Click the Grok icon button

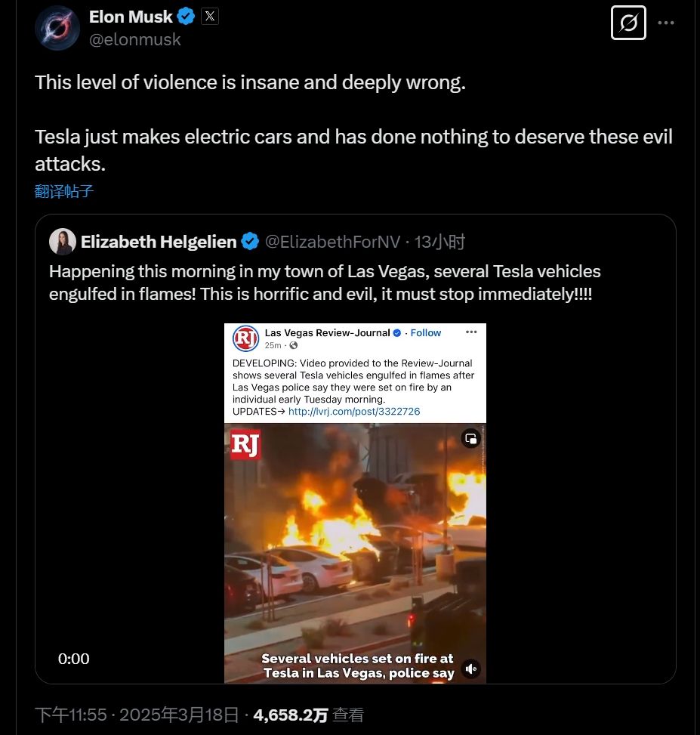pyautogui.click(x=628, y=23)
